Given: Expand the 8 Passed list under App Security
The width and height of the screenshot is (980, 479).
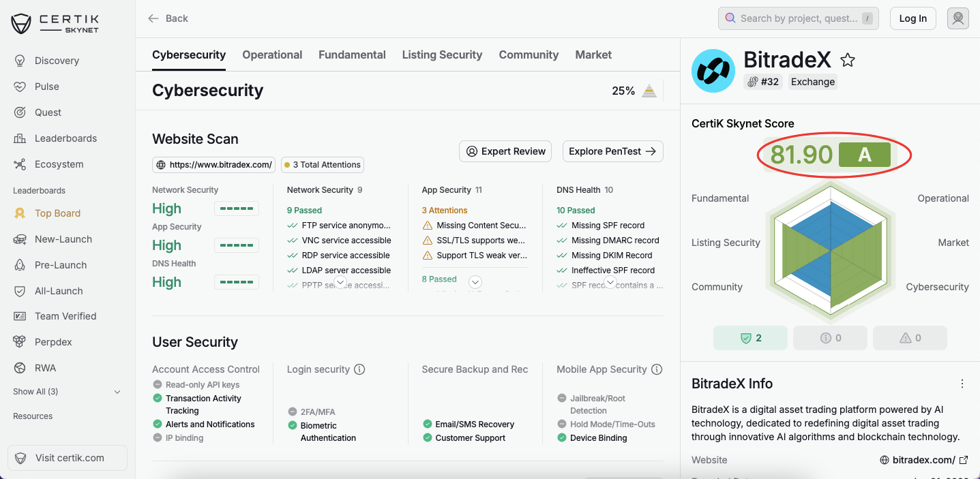Looking at the screenshot, I should (475, 281).
